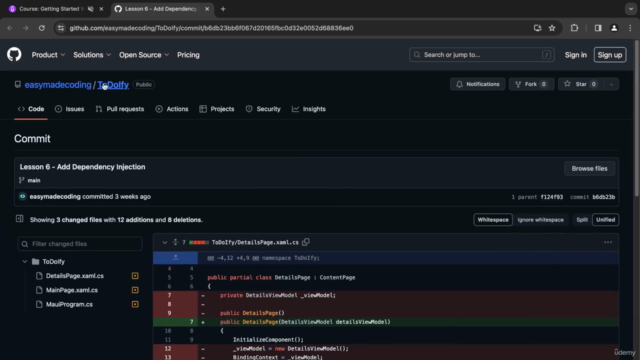
Task: Open the Pricing page
Action: point(188,55)
